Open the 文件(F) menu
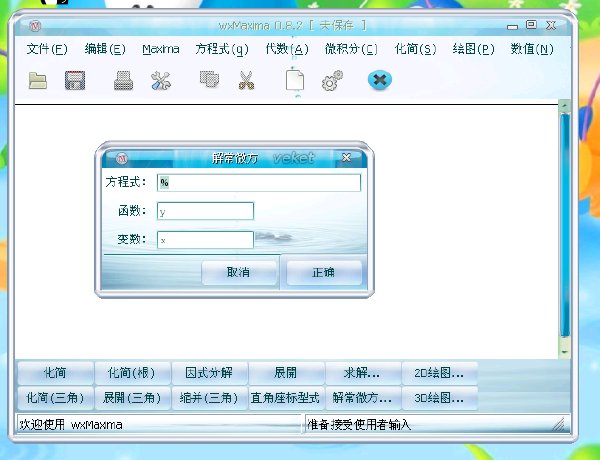The image size is (600, 460). tap(47, 49)
